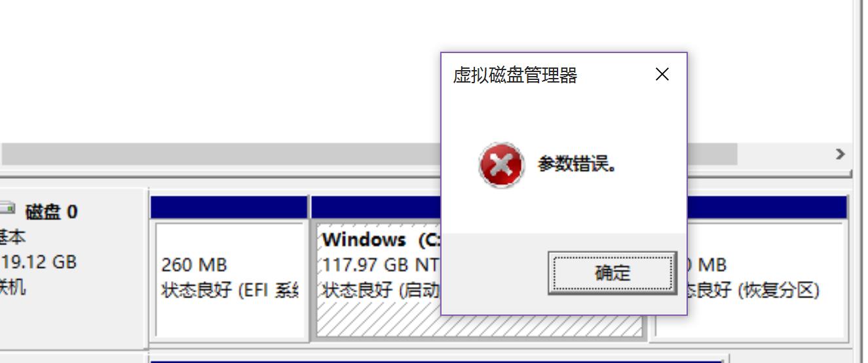Click the 联机 status text under 磁盘 0
868x363 pixels.
point(12,287)
